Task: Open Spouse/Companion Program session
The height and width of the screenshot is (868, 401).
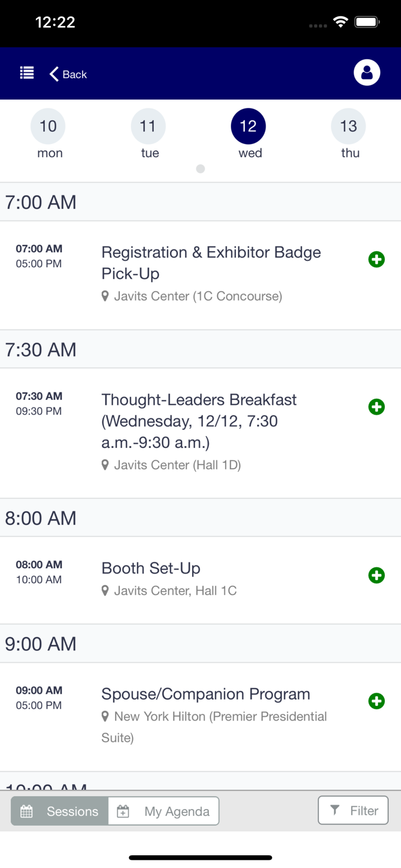Action: pyautogui.click(x=205, y=694)
